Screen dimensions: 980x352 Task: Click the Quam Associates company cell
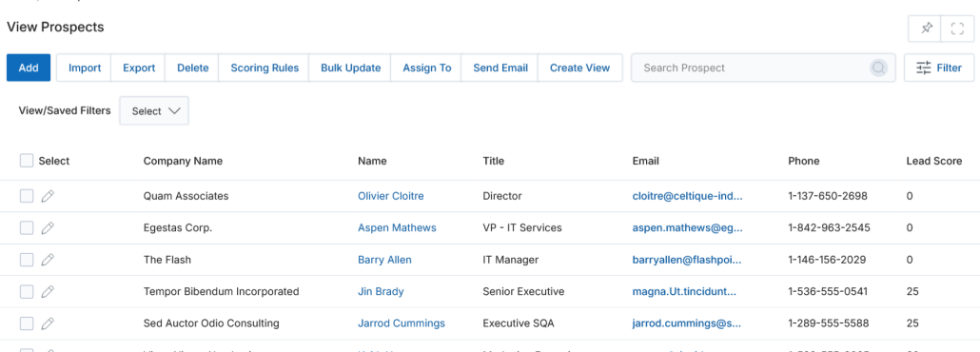coord(186,196)
